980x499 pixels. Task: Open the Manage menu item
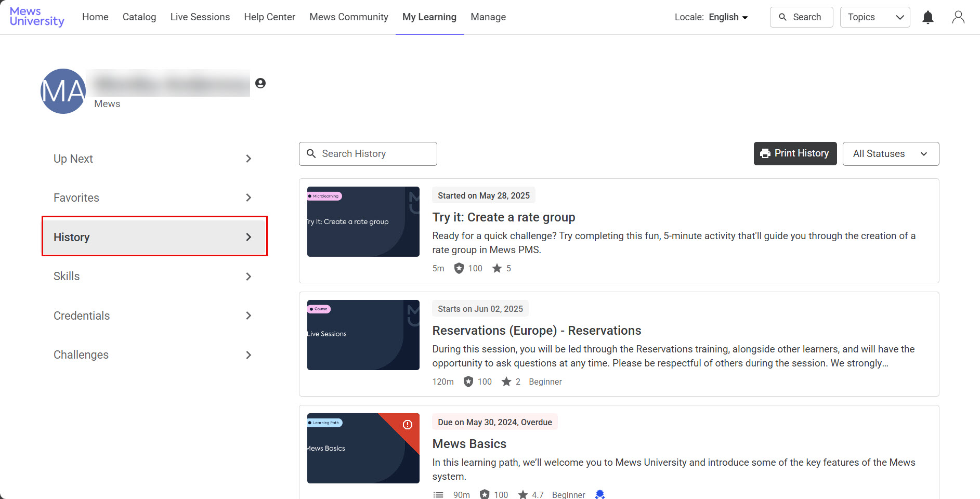[x=488, y=17]
